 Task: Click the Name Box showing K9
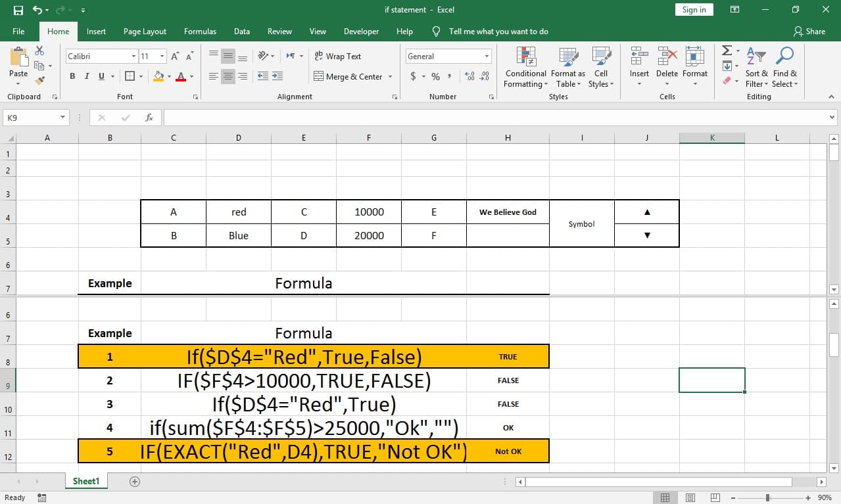pos(31,117)
